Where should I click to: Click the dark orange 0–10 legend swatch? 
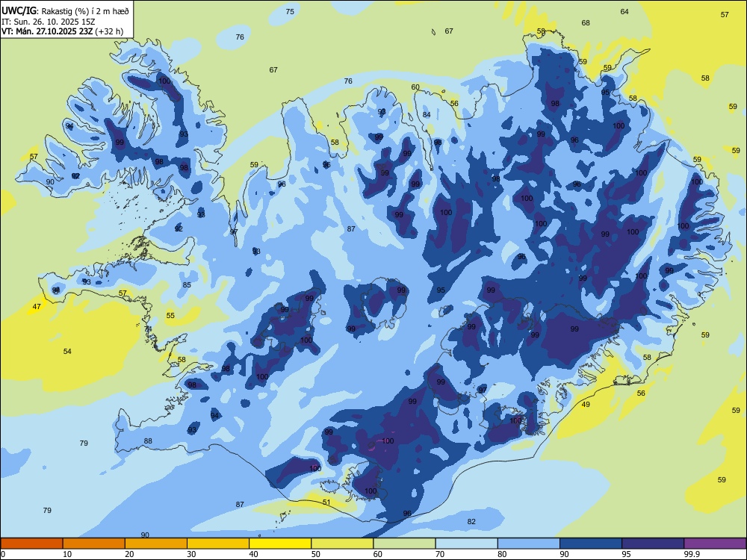[31, 544]
